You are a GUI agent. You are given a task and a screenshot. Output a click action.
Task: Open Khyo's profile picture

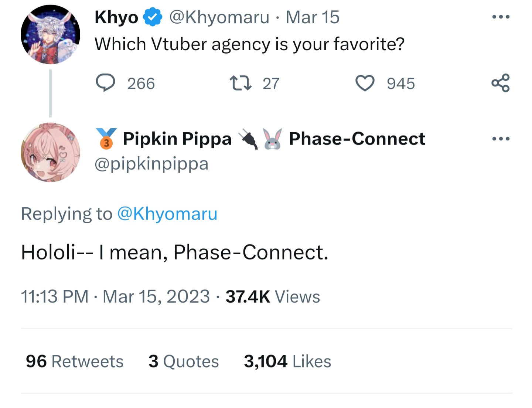point(50,34)
